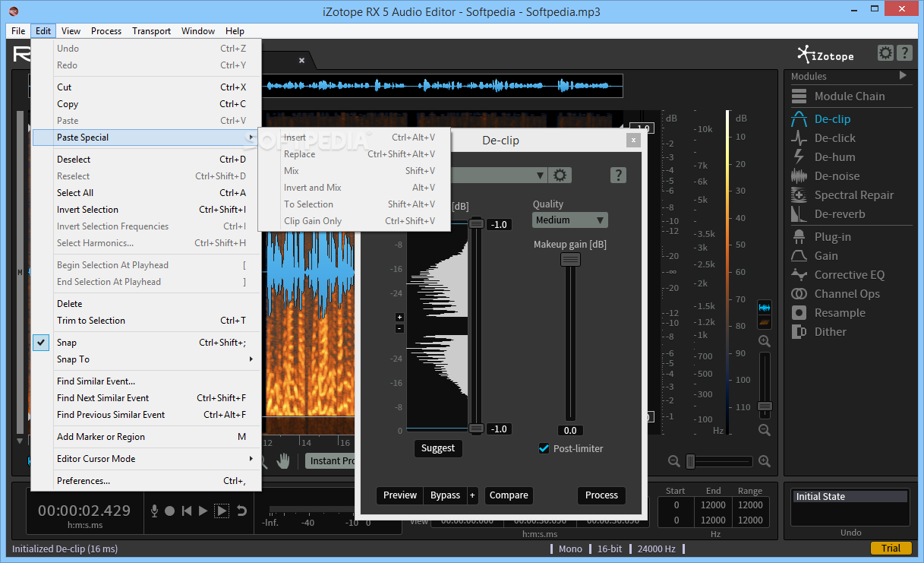Click the Process button in De-clip
Viewport: 924px width, 563px height.
click(x=602, y=495)
